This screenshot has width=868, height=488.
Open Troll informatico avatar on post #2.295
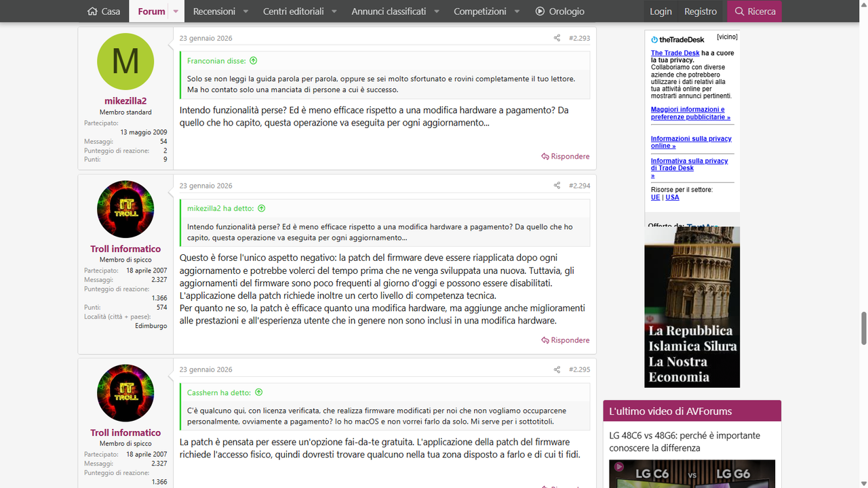[x=125, y=393]
